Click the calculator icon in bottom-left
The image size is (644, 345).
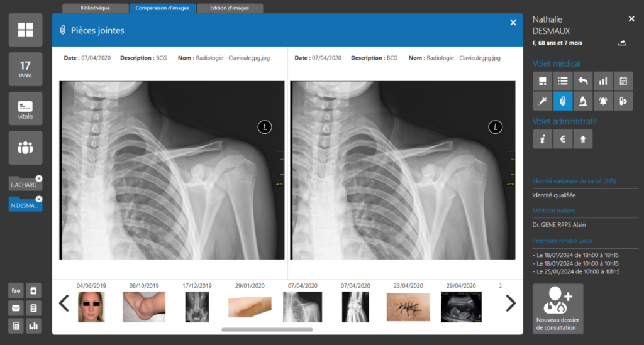(x=16, y=326)
